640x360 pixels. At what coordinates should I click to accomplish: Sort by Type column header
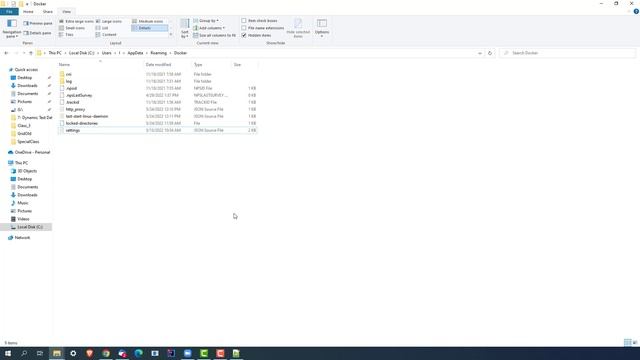coord(212,65)
